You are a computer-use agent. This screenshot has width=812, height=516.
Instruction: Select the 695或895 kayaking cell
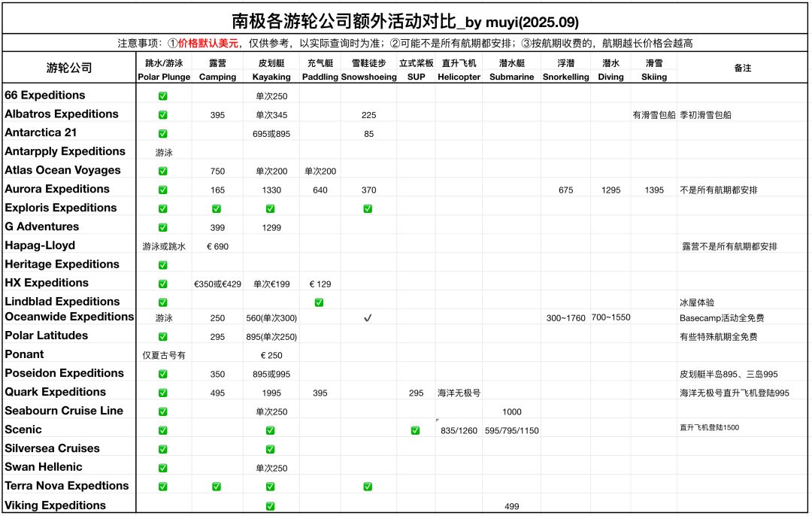271,134
